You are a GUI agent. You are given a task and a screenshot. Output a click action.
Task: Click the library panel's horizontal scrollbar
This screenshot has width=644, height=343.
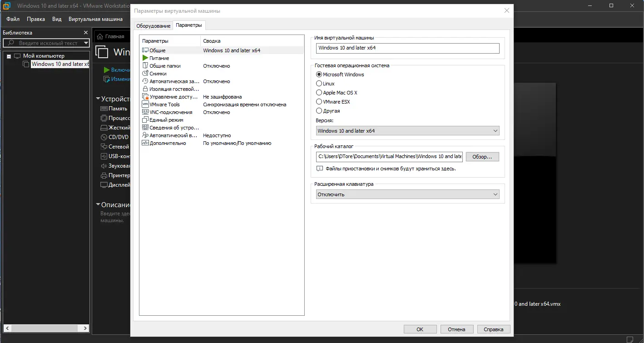(46, 328)
